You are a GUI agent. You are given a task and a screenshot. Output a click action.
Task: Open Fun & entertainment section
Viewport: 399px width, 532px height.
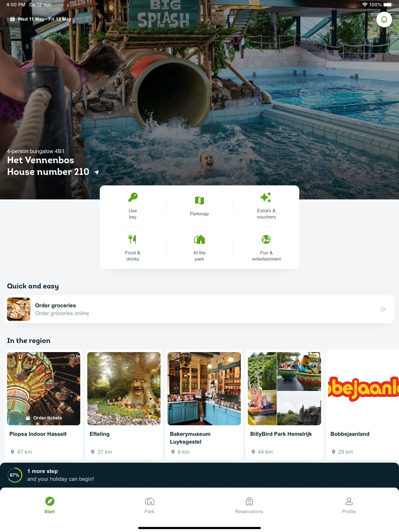(x=266, y=247)
